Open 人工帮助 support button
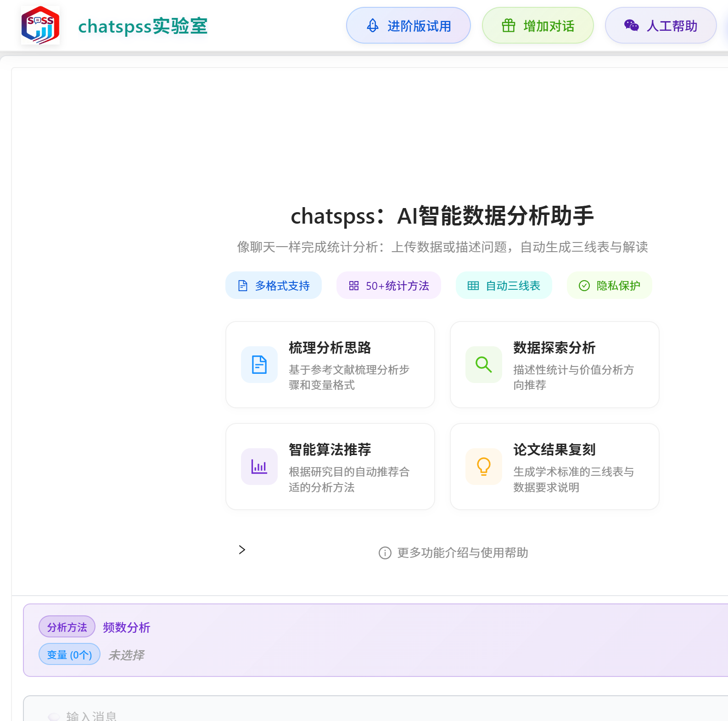 point(661,26)
